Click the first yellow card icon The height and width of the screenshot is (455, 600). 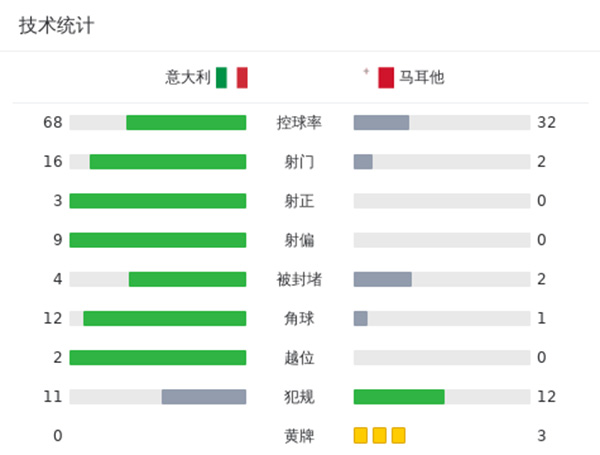coord(361,435)
